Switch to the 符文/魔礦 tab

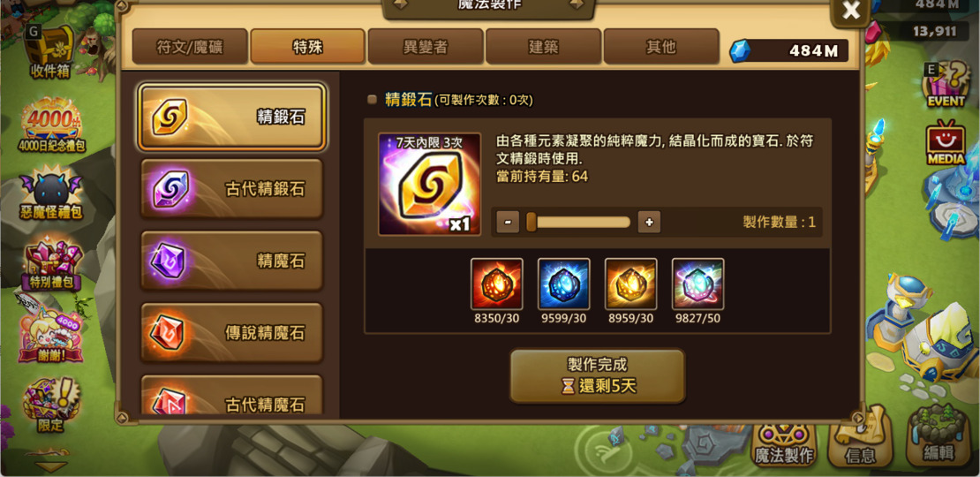[190, 46]
